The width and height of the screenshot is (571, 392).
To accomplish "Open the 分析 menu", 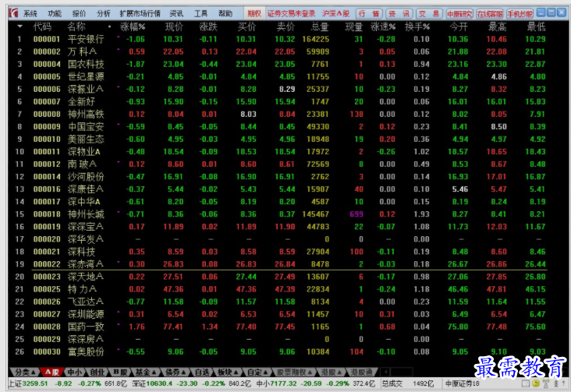I will (104, 14).
